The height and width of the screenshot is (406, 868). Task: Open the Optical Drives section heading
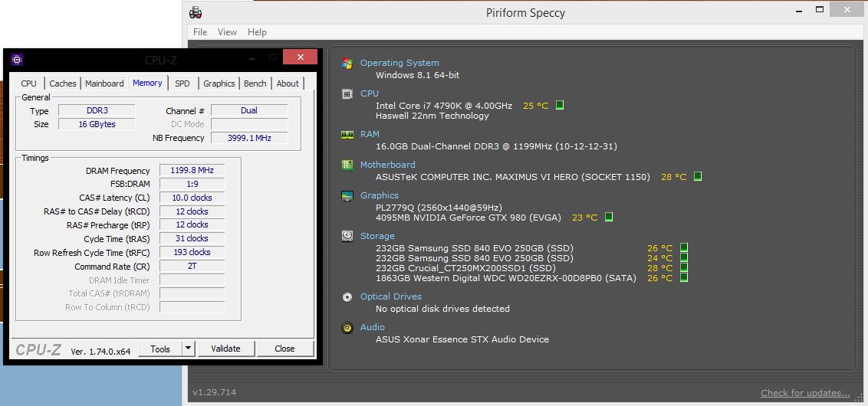[x=391, y=297]
